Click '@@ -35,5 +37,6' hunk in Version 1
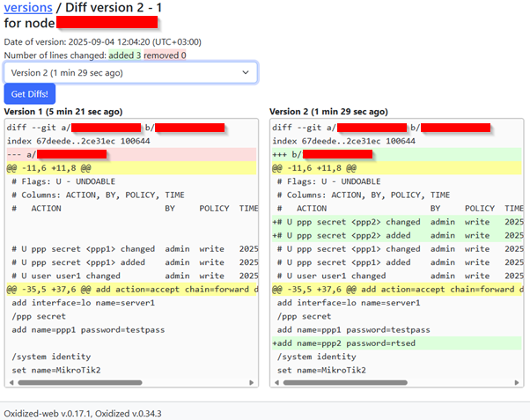This screenshot has height=420, width=530. pyautogui.click(x=131, y=290)
